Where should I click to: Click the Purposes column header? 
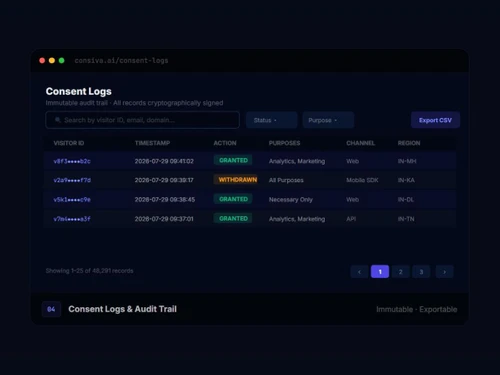284,143
